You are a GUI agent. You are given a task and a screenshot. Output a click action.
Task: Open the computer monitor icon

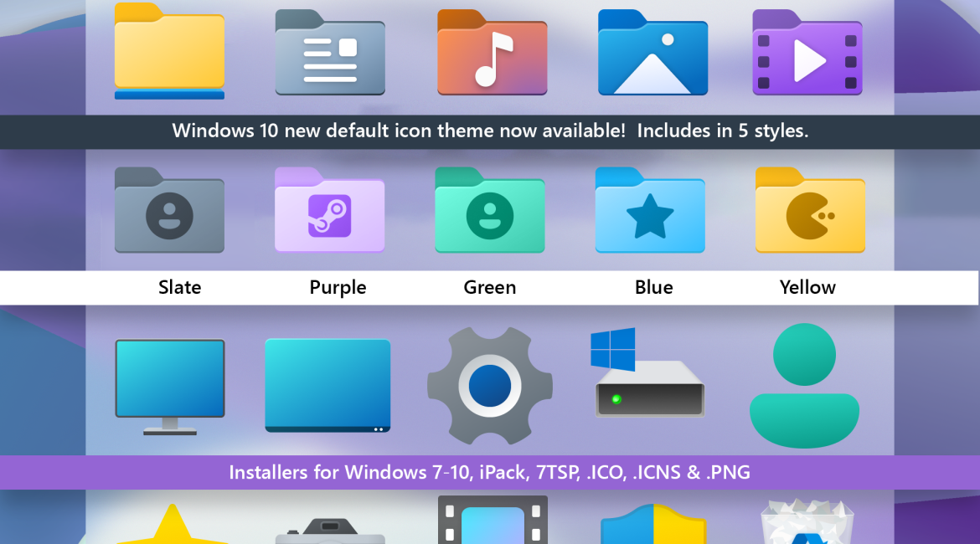click(x=169, y=387)
